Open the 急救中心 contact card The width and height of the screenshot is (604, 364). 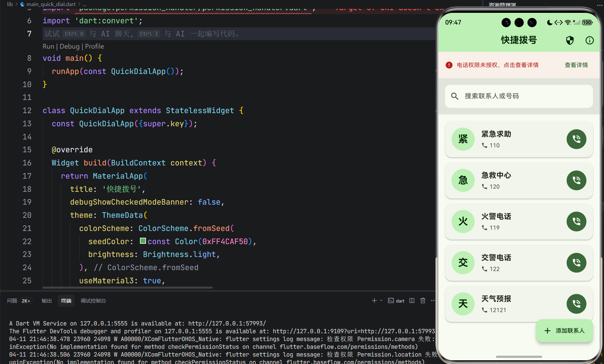point(519,180)
